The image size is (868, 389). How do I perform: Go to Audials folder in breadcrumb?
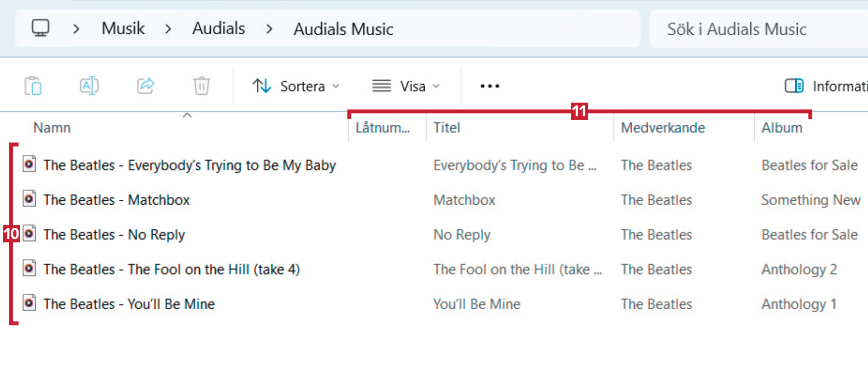click(219, 28)
